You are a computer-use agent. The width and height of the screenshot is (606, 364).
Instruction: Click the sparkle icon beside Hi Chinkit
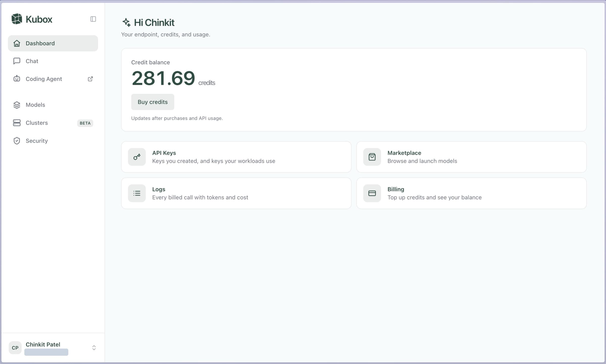pos(127,22)
